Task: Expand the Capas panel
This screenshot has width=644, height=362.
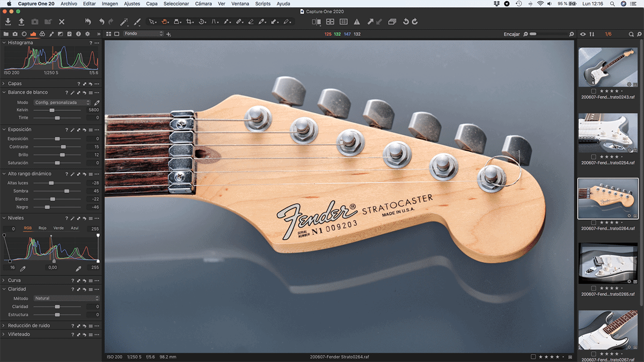Action: pos(3,84)
